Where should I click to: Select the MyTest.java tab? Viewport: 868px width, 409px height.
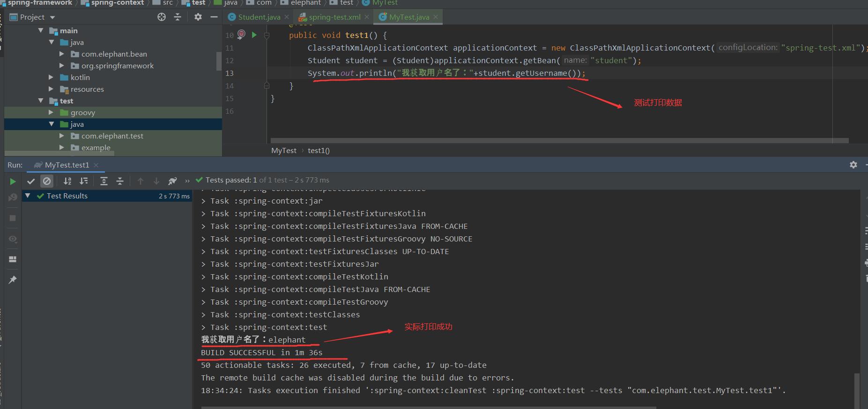409,17
